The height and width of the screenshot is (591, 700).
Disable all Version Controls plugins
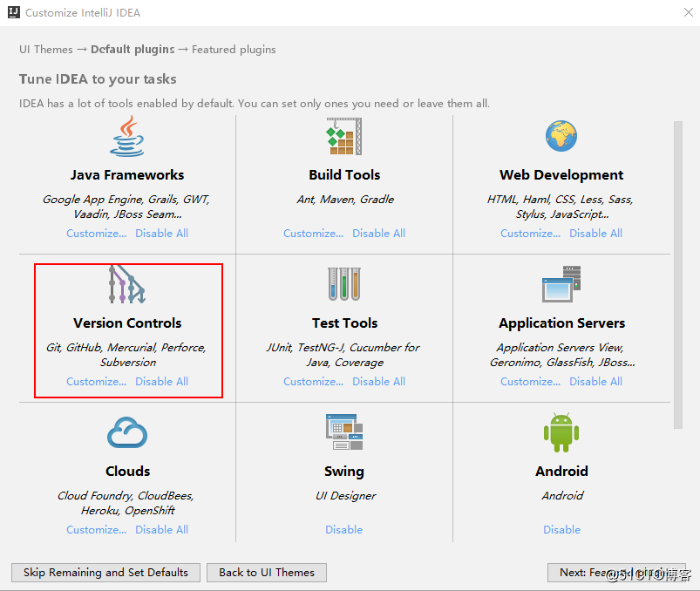click(x=161, y=382)
